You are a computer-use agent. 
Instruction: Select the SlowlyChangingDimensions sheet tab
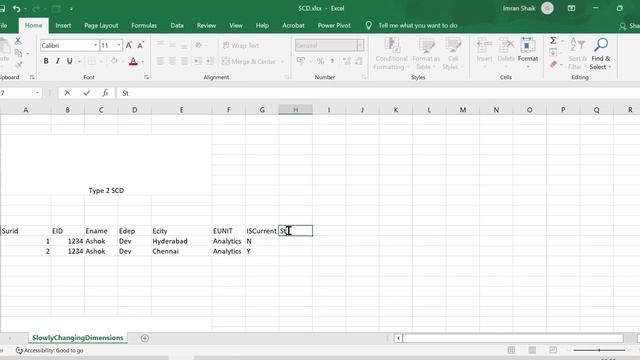click(x=78, y=338)
